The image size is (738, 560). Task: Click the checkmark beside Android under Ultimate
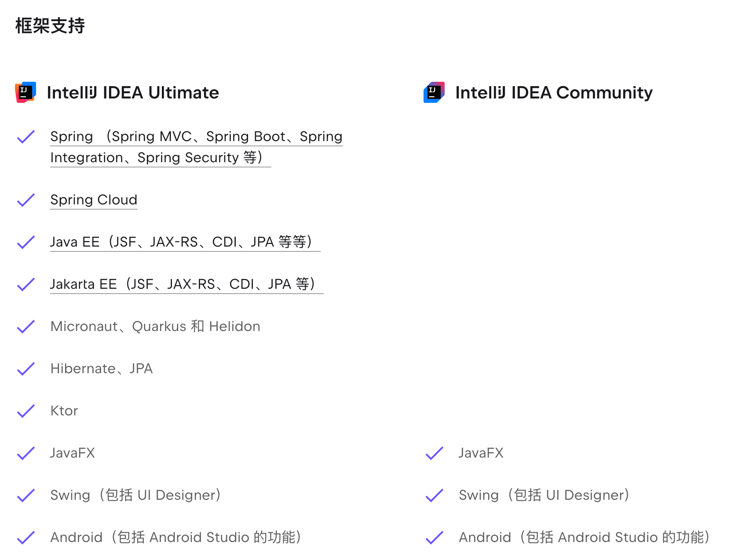(26, 537)
